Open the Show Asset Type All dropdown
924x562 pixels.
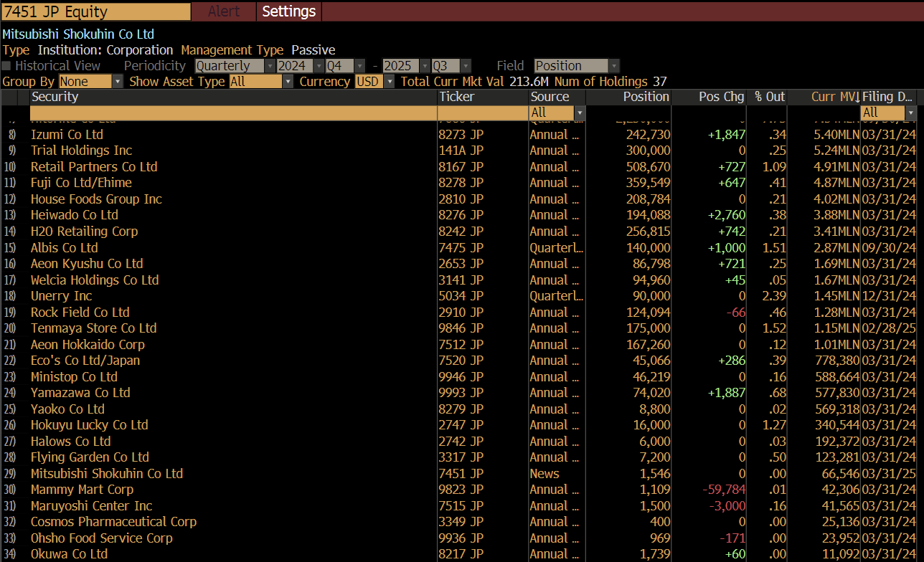click(261, 82)
